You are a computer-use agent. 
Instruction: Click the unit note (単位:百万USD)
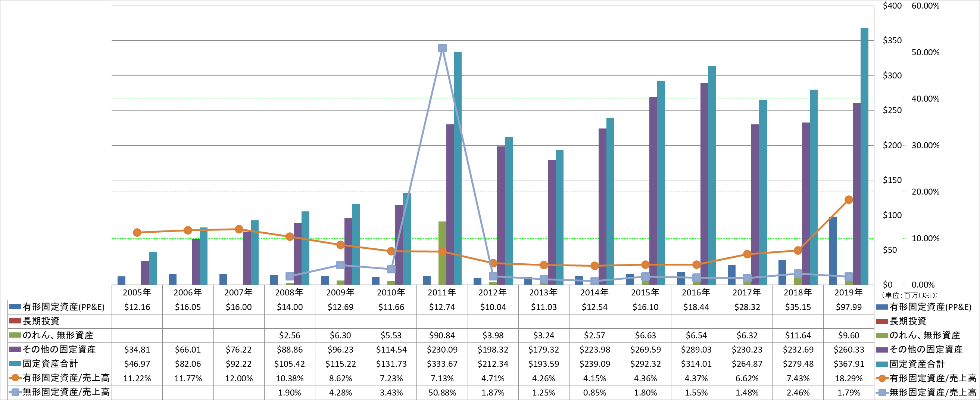[909, 295]
